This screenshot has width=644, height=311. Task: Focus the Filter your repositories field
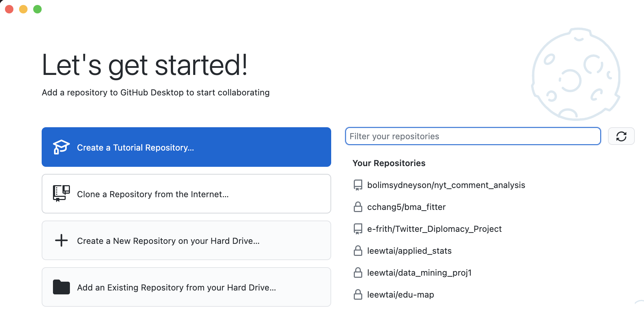coord(473,136)
